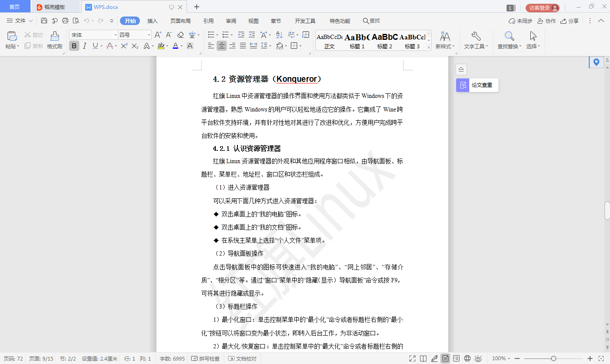610x364 pixels.
Task: Apply distributed alignment
Action: (253, 46)
